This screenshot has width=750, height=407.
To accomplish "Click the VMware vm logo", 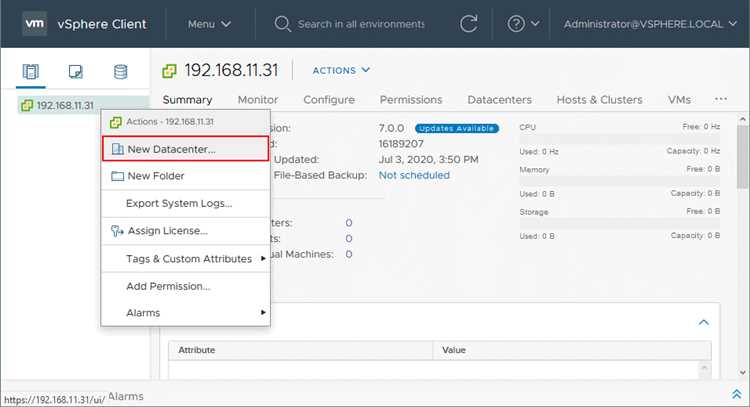I will click(x=34, y=23).
